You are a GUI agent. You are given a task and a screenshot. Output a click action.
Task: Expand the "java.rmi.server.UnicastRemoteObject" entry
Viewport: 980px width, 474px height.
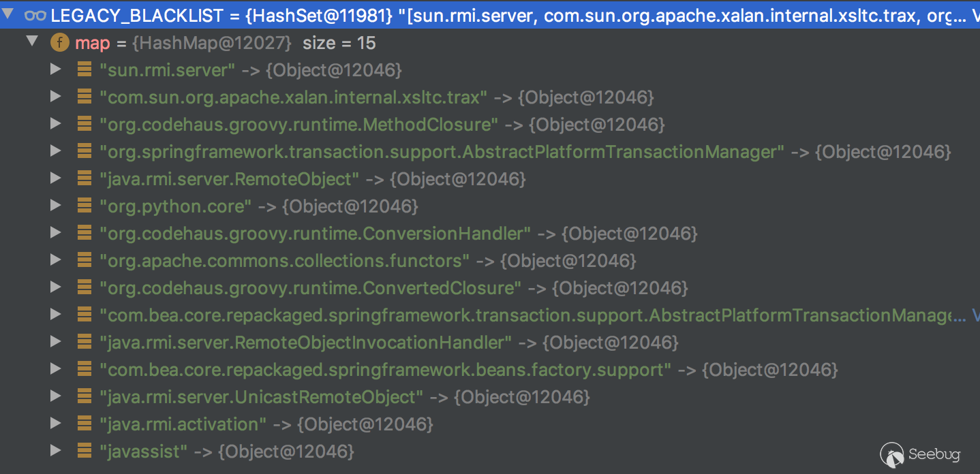(x=56, y=396)
